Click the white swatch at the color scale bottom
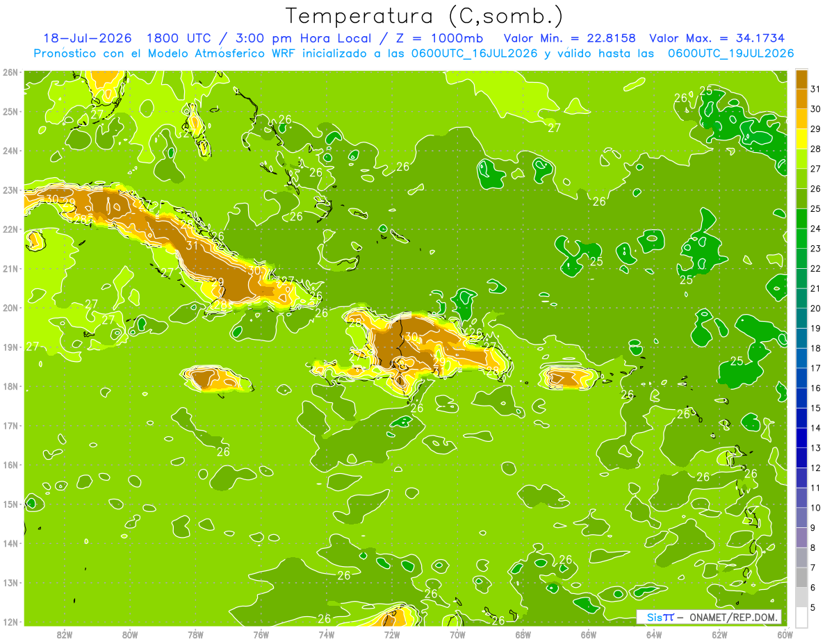The image size is (834, 644). [801, 617]
